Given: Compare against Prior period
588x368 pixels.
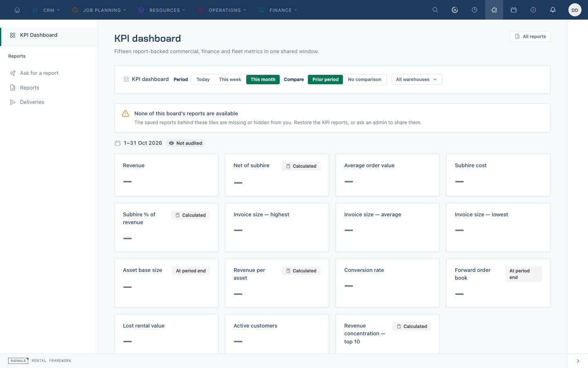Looking at the screenshot, I should (325, 79).
